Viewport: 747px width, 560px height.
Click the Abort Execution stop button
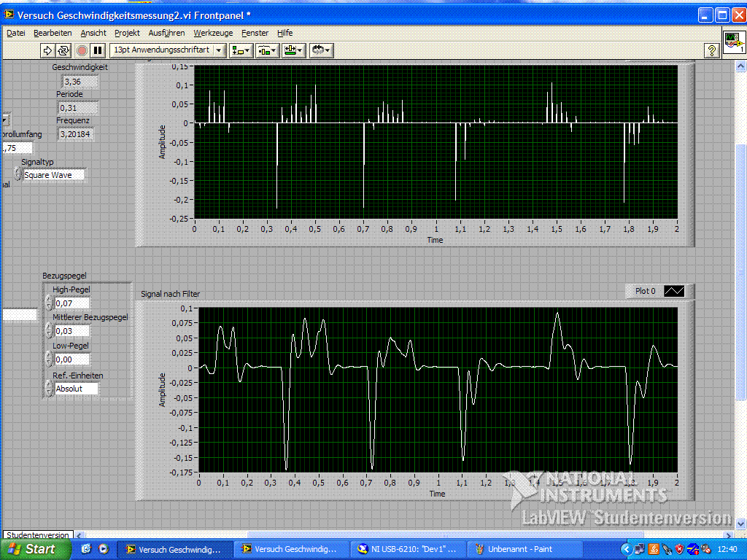[x=82, y=50]
